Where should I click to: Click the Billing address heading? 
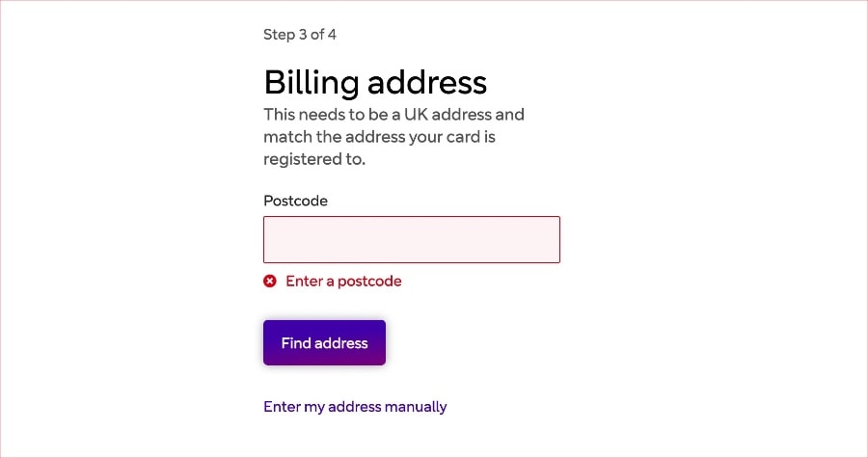tap(375, 82)
